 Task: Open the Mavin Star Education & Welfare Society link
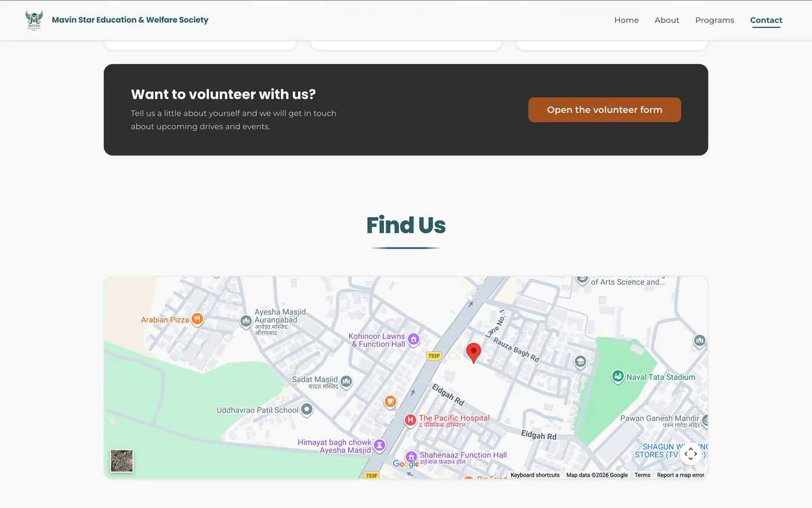[130, 20]
